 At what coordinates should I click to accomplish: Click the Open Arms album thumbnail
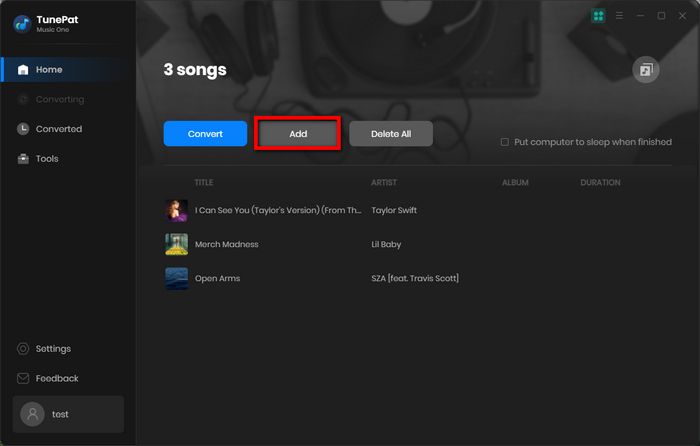pyautogui.click(x=176, y=278)
